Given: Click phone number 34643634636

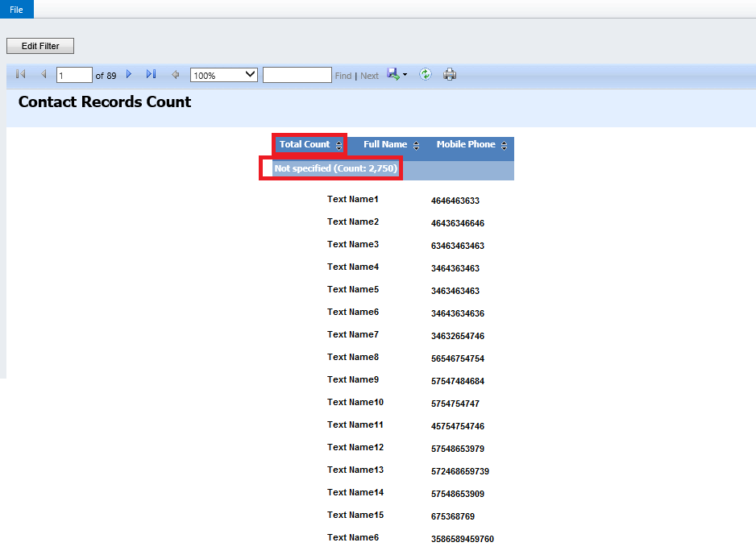Looking at the screenshot, I should [x=458, y=313].
